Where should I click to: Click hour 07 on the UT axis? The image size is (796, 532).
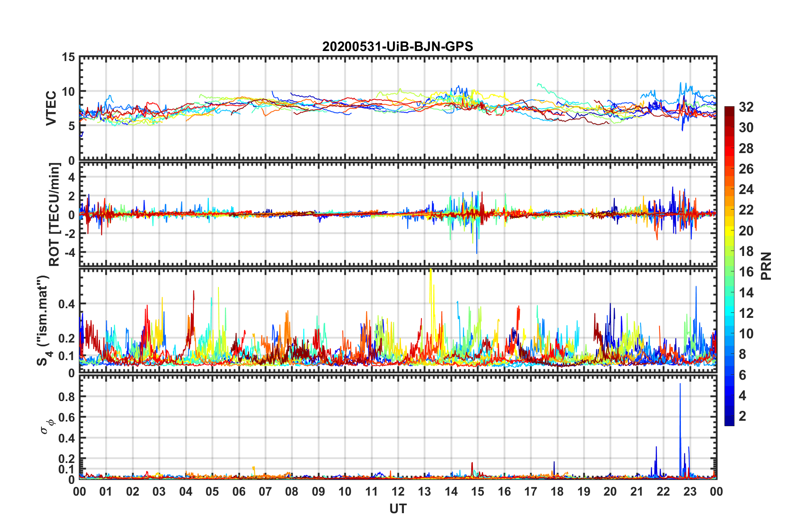(x=265, y=491)
